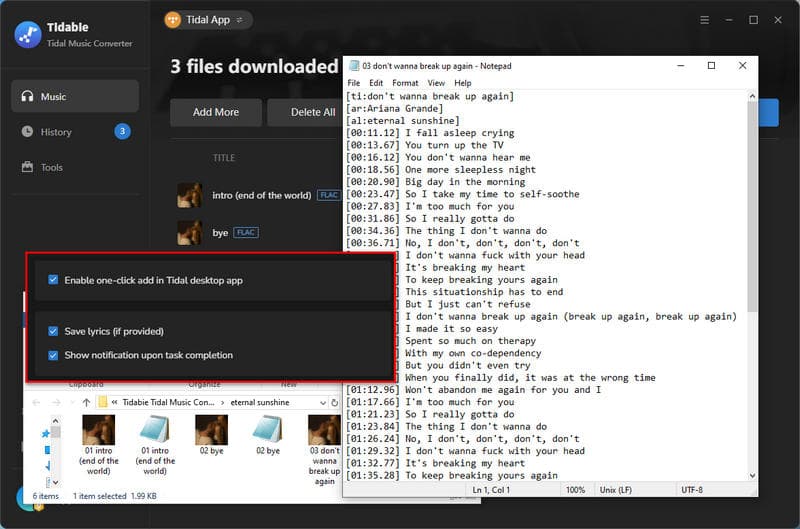
Task: Select 03 don't wanna break up again file
Action: 324,450
